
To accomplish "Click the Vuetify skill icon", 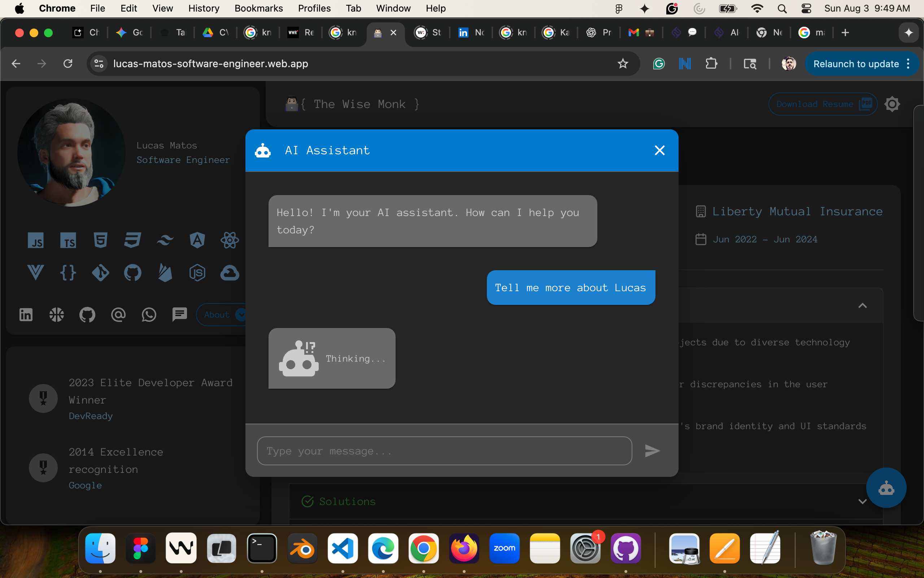I will click(35, 272).
